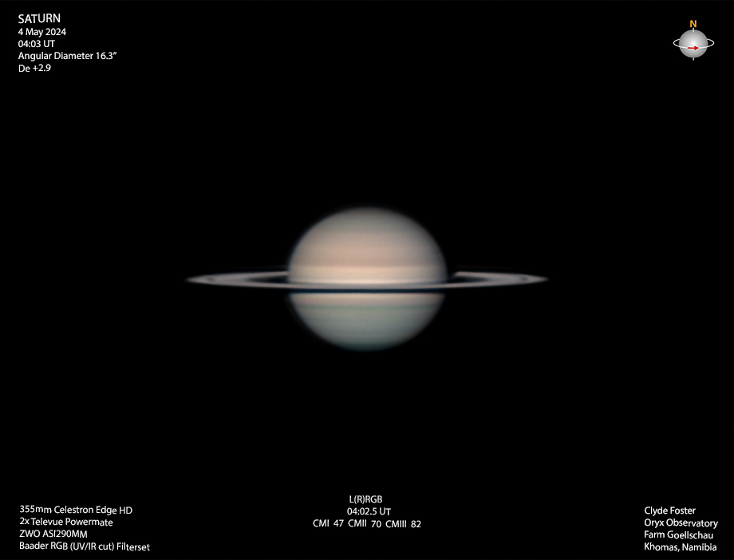Click the time '04:03 UT'

pos(37,44)
